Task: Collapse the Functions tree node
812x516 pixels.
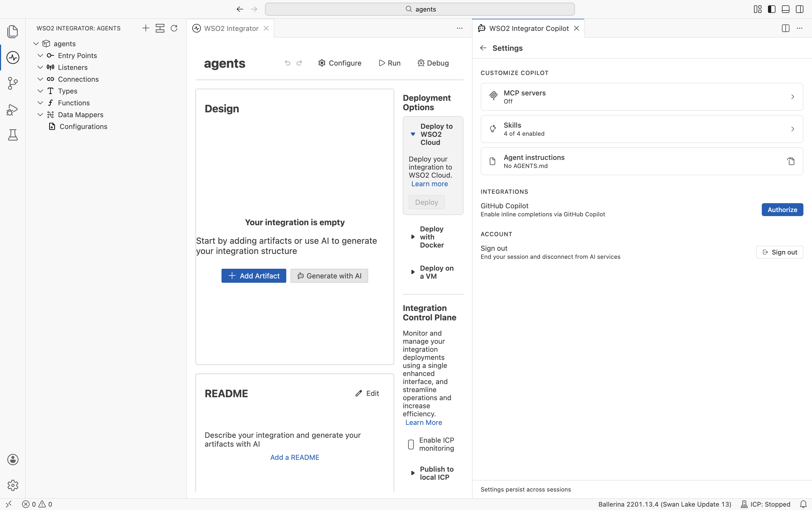Action: pos(40,103)
